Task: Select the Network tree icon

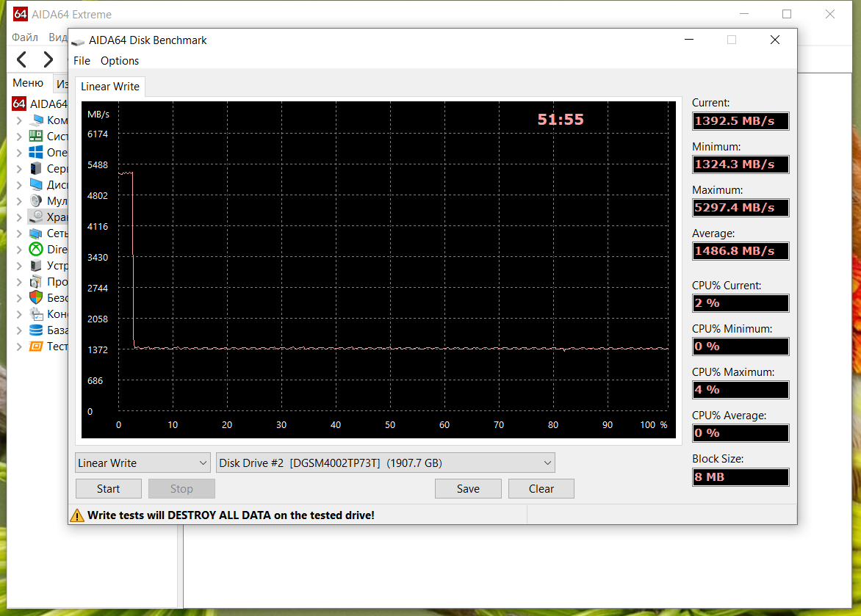Action: (36, 233)
